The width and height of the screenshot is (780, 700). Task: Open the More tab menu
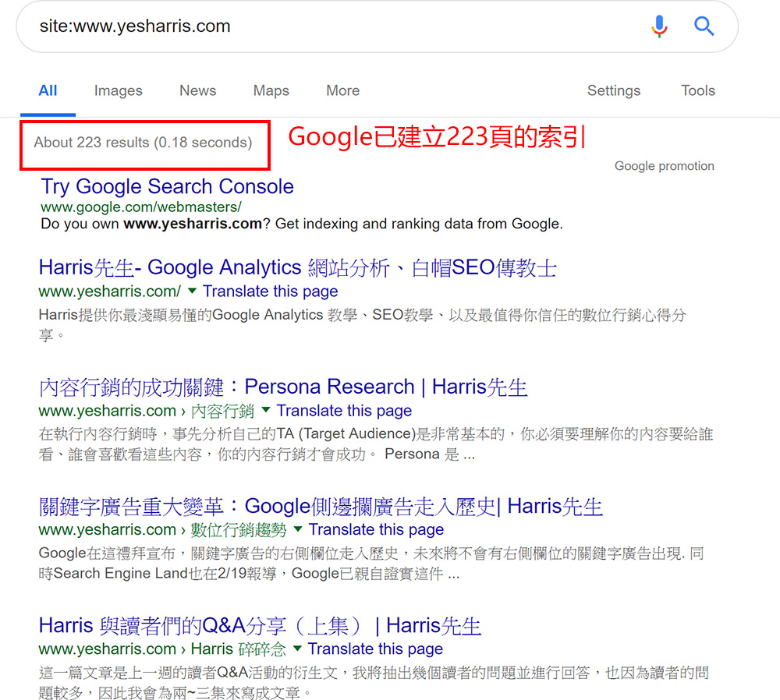(x=342, y=90)
